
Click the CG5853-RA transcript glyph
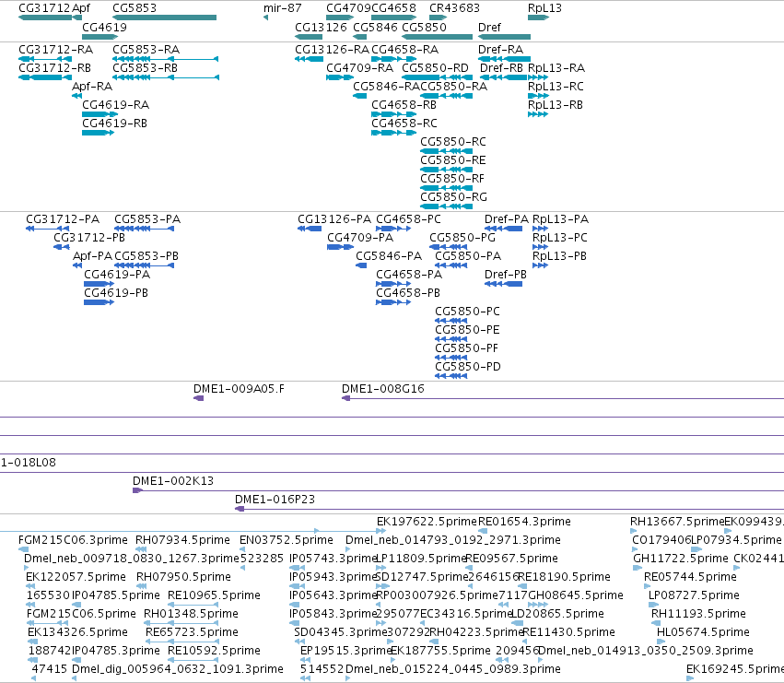pyautogui.click(x=166, y=59)
